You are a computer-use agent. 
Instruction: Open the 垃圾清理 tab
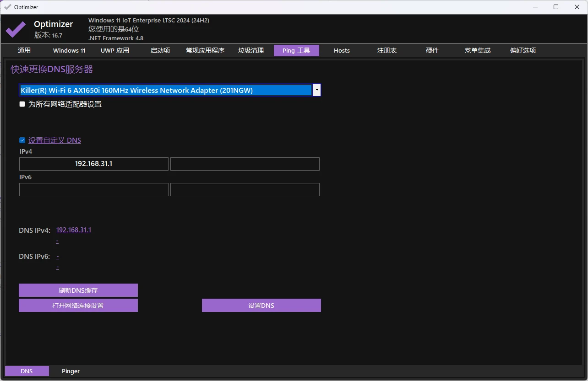[x=251, y=50]
